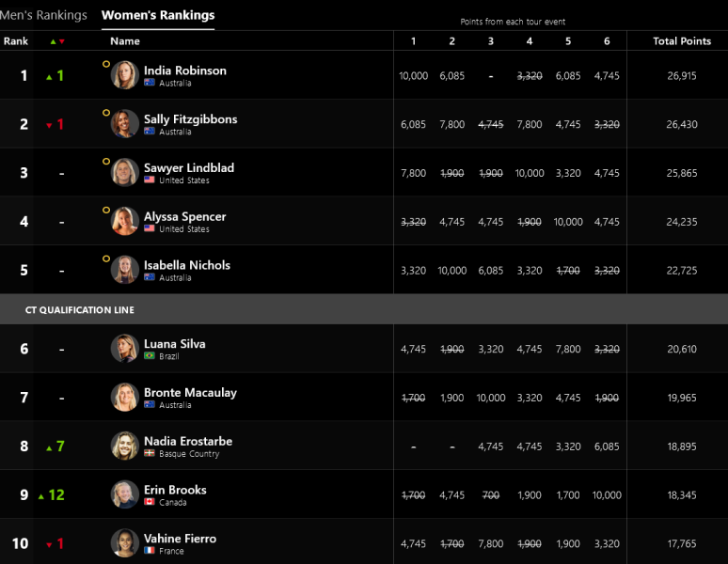This screenshot has width=728, height=564.
Task: Click the Canada flag under Erin Brooks
Action: pos(150,503)
